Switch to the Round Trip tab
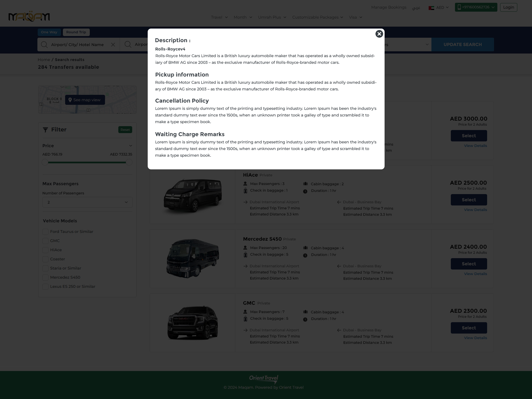The width and height of the screenshot is (532, 399). [x=76, y=32]
